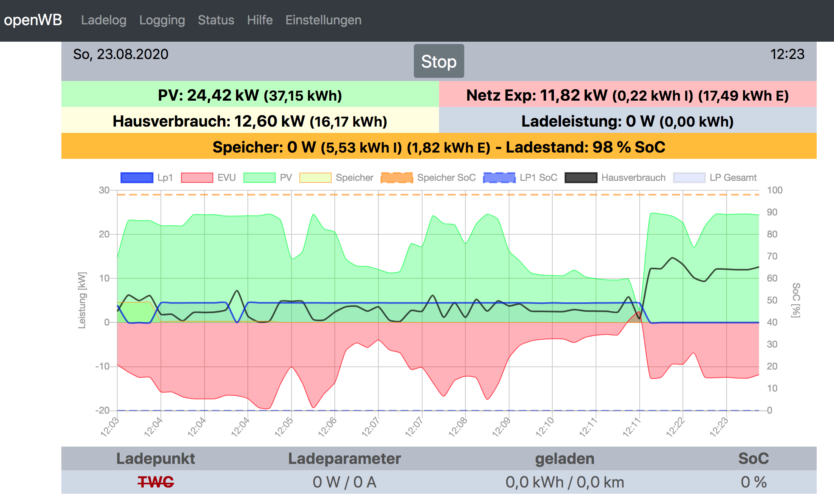
Task: Click the Speicher Ladestand status bar
Action: pyautogui.click(x=439, y=147)
